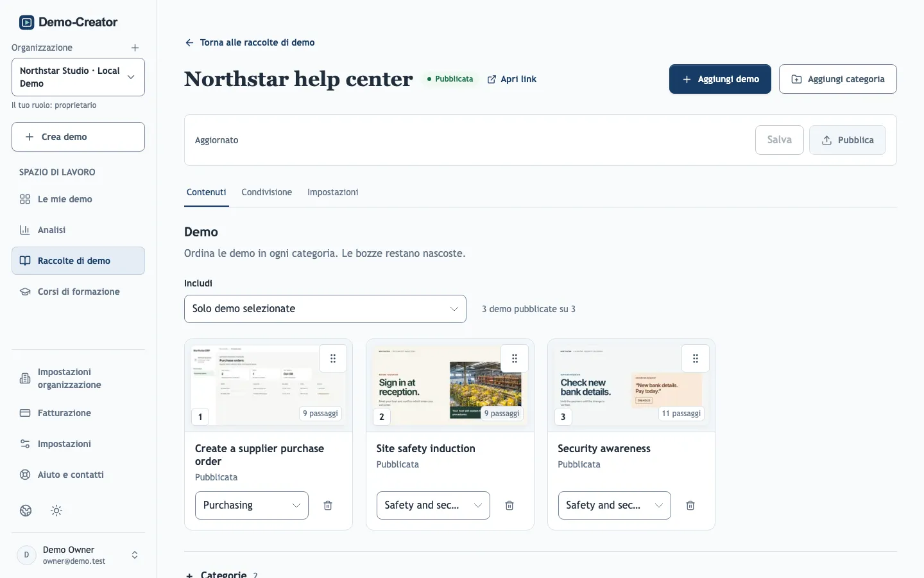
Task: Click drag handle on Security awareness card
Action: point(696,358)
